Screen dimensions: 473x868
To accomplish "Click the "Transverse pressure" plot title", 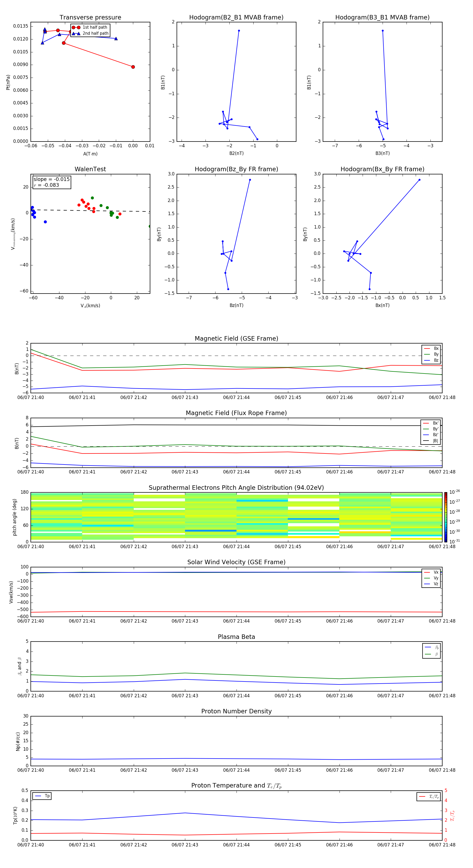I will (90, 18).
